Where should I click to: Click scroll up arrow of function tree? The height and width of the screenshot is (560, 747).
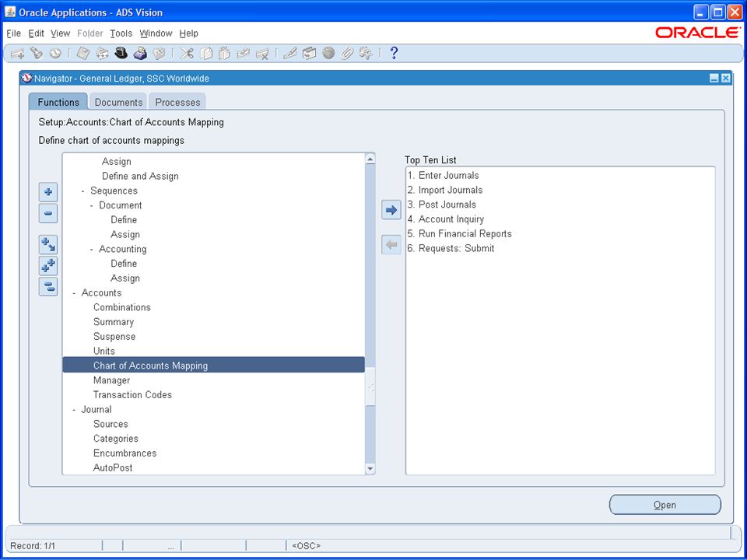pyautogui.click(x=370, y=159)
